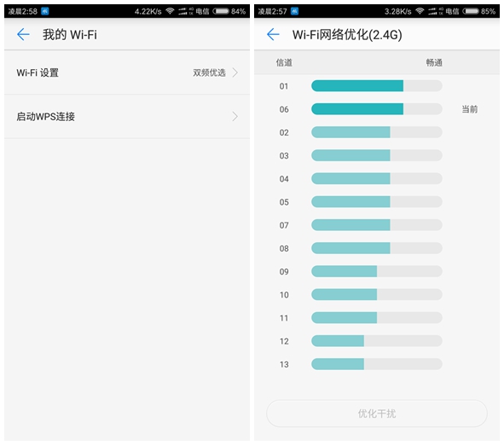
Task: Select channel 07 bar
Action: tap(377, 225)
